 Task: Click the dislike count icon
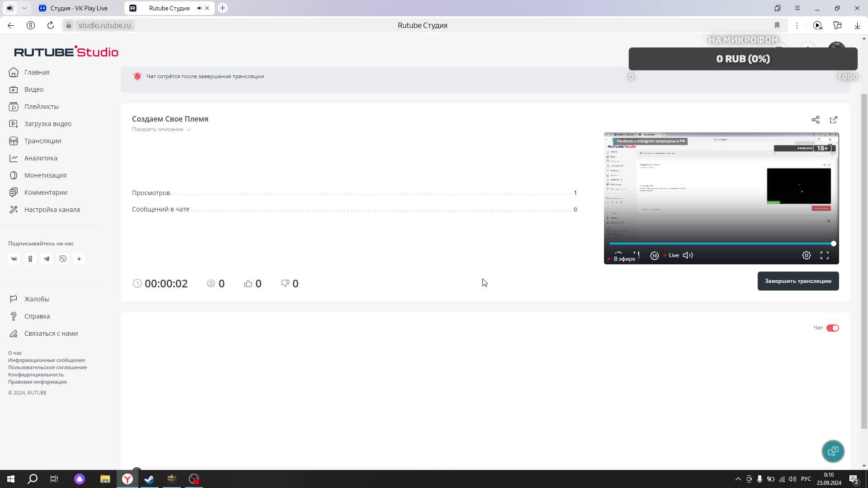(285, 283)
